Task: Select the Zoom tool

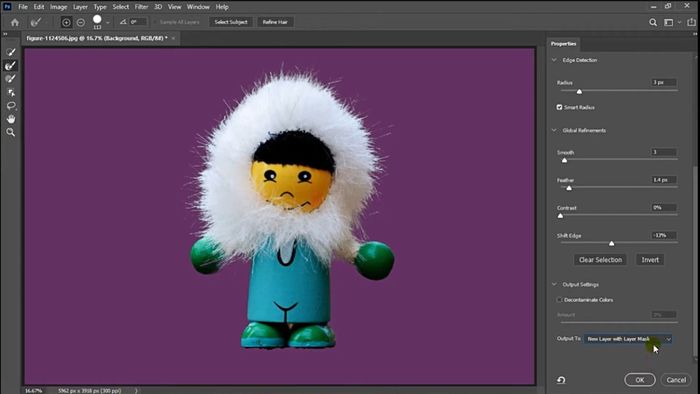Action: pos(11,132)
